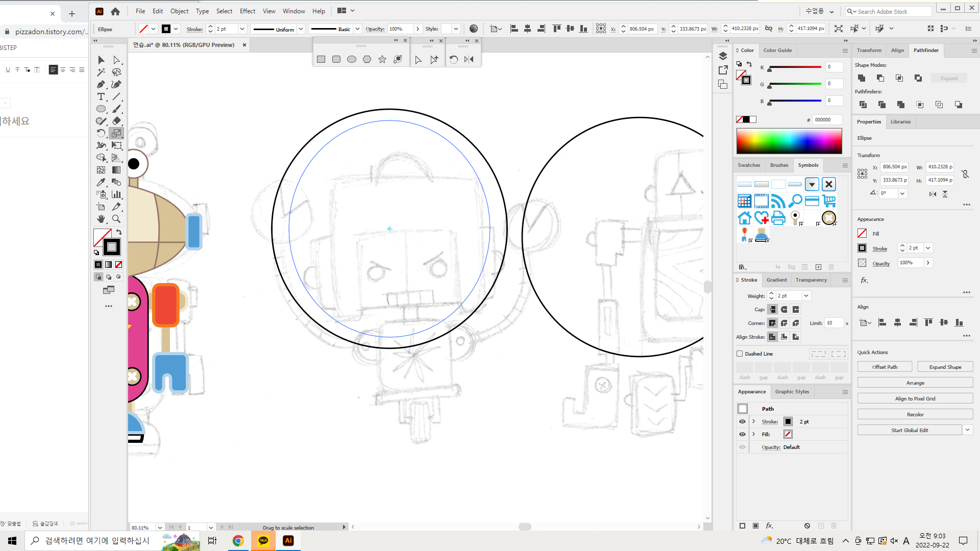Select the Direct Selection tool
Screen dimensions: 980x551
[116, 60]
